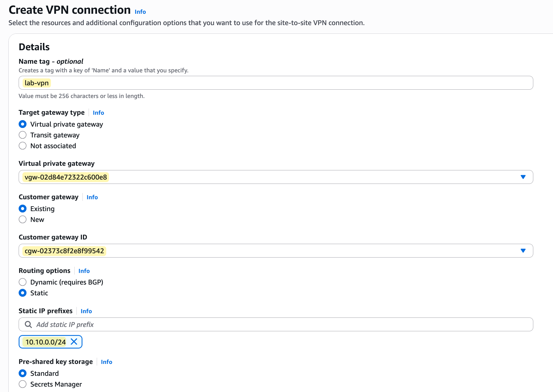The height and width of the screenshot is (392, 553).
Task: Open Info link for Pre-shared key storage
Action: coord(106,362)
